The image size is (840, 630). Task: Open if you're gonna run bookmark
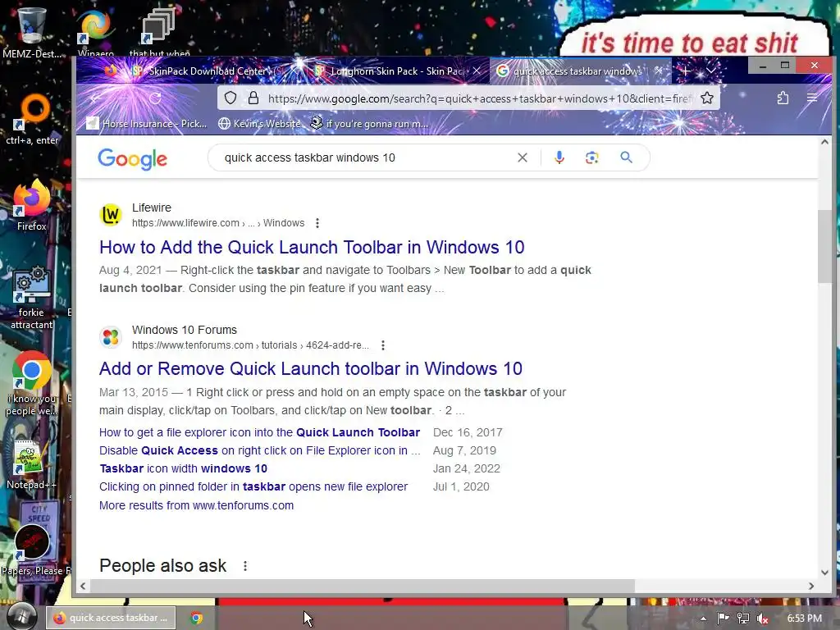(x=370, y=124)
